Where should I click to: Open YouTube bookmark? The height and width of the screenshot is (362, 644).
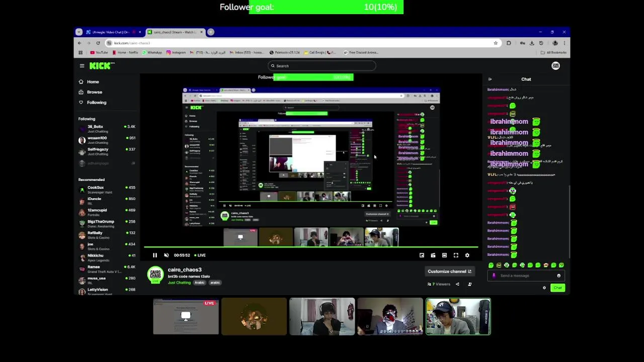coord(99,52)
